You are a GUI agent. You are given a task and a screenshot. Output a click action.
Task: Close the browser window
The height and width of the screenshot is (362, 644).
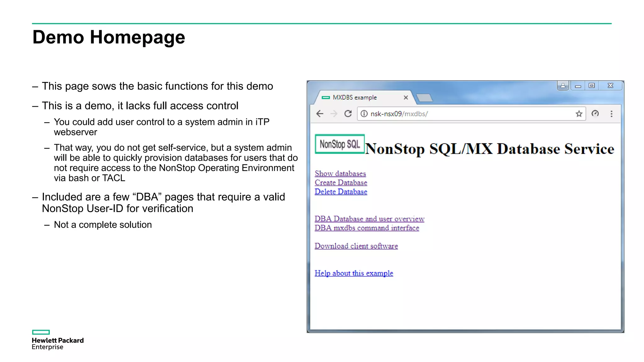coord(610,85)
